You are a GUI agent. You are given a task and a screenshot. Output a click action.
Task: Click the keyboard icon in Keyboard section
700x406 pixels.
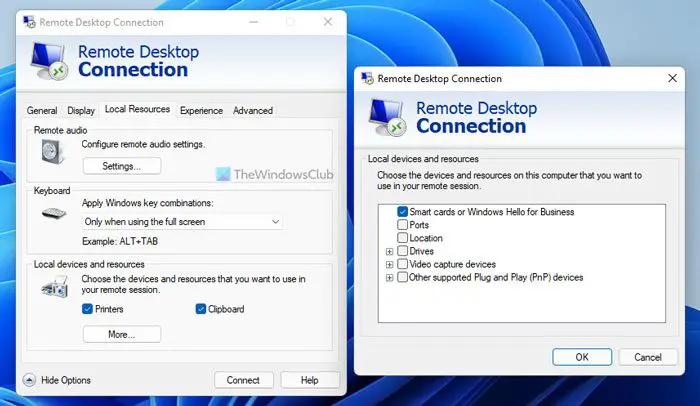(54, 213)
